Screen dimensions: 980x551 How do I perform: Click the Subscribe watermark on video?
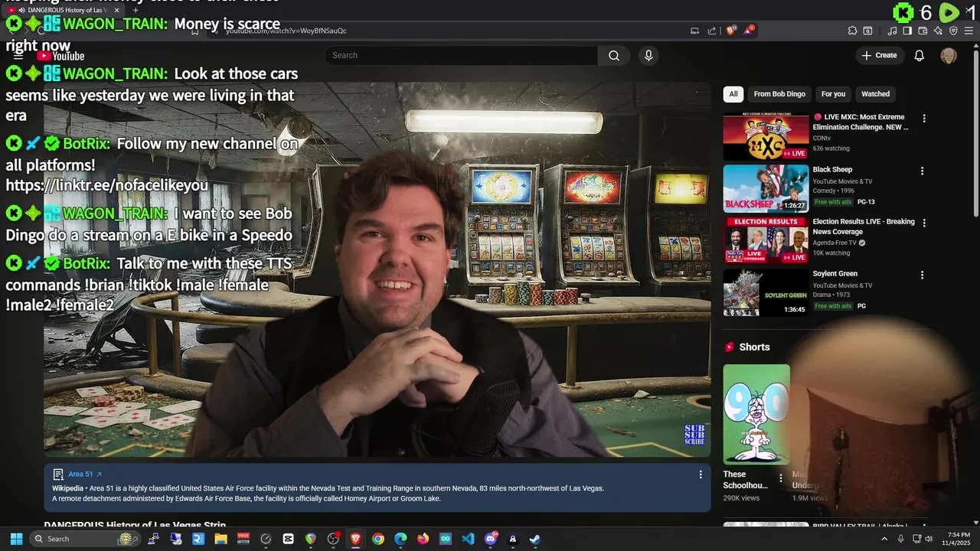coord(694,435)
